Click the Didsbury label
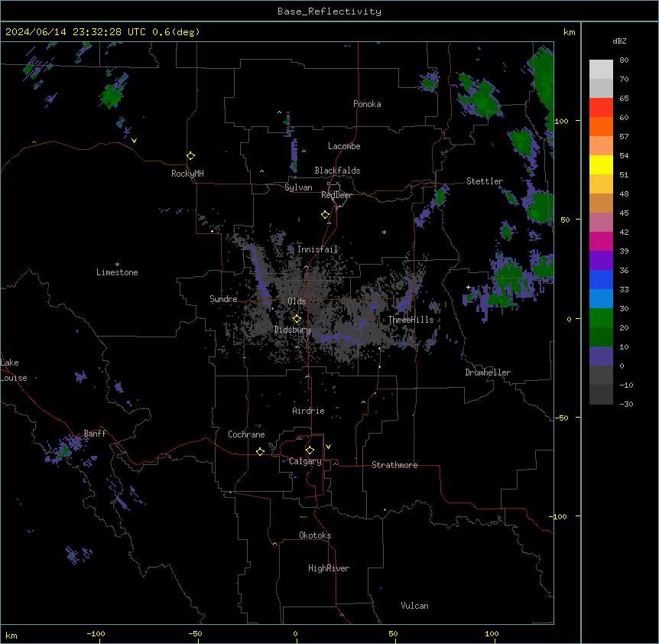The image size is (659, 644). (293, 330)
